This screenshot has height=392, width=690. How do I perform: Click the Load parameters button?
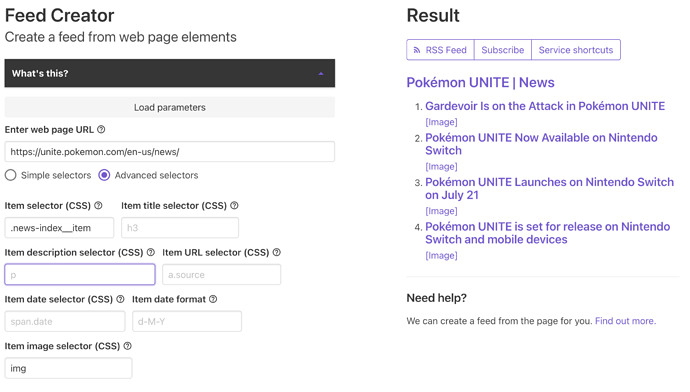(169, 107)
